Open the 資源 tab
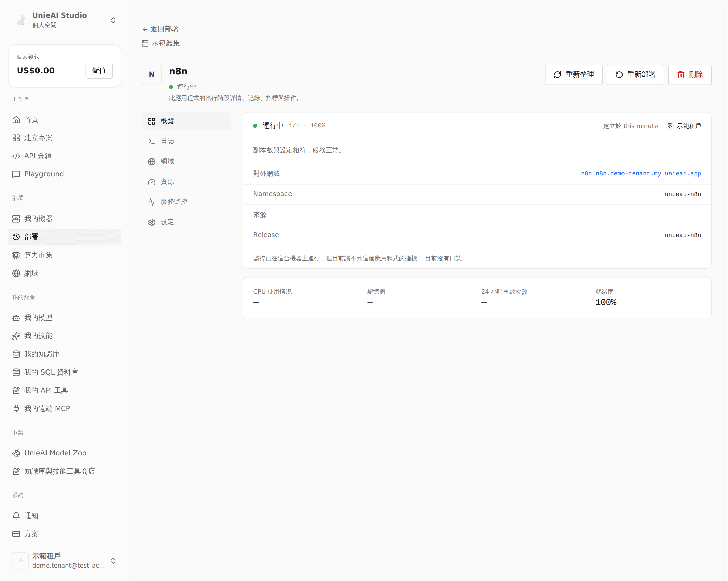The image size is (728, 581). [x=186, y=182]
